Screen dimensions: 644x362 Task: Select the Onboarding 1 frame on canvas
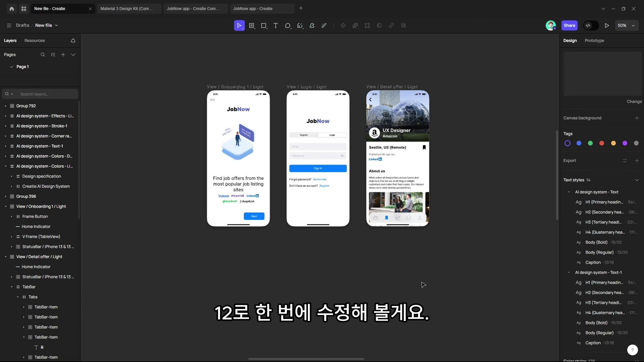pos(238,159)
